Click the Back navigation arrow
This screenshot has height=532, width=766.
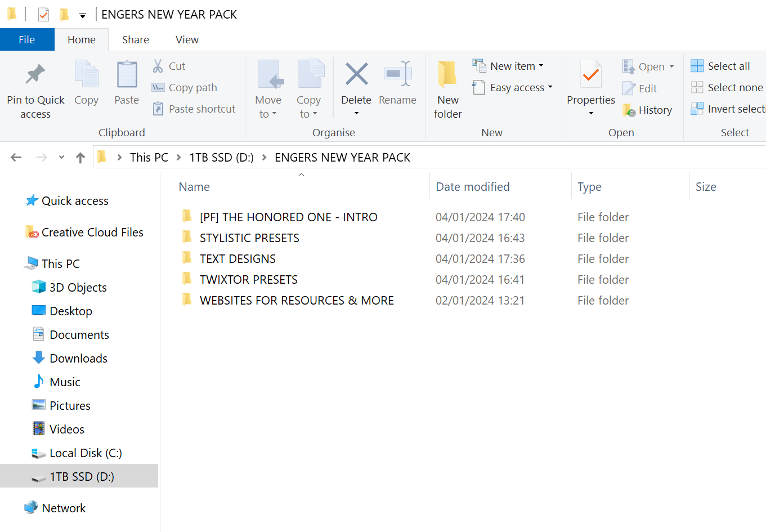[16, 158]
